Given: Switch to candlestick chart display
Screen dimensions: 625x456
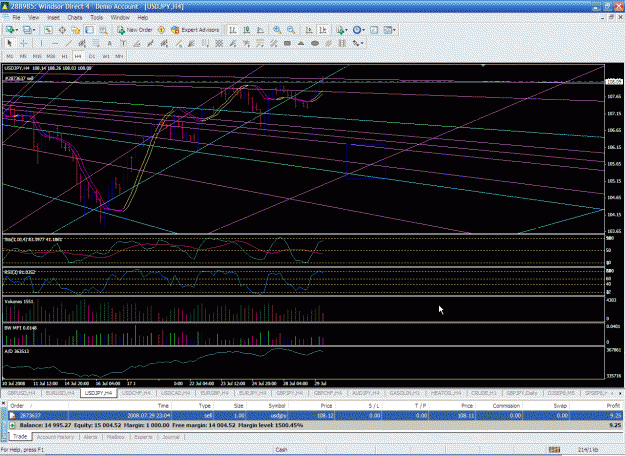Looking at the screenshot, I should click(247, 30).
